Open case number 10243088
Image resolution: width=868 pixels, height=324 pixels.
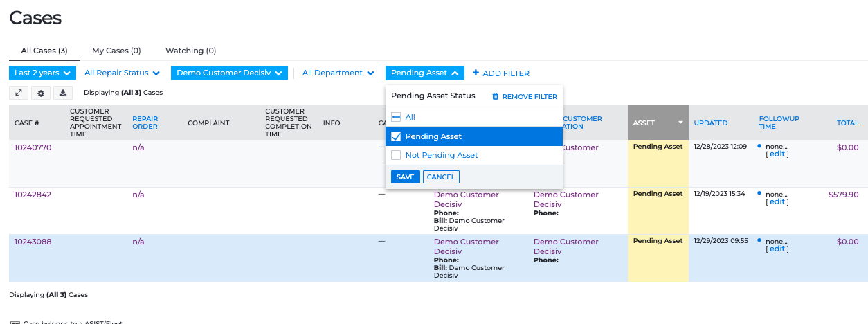tap(33, 242)
